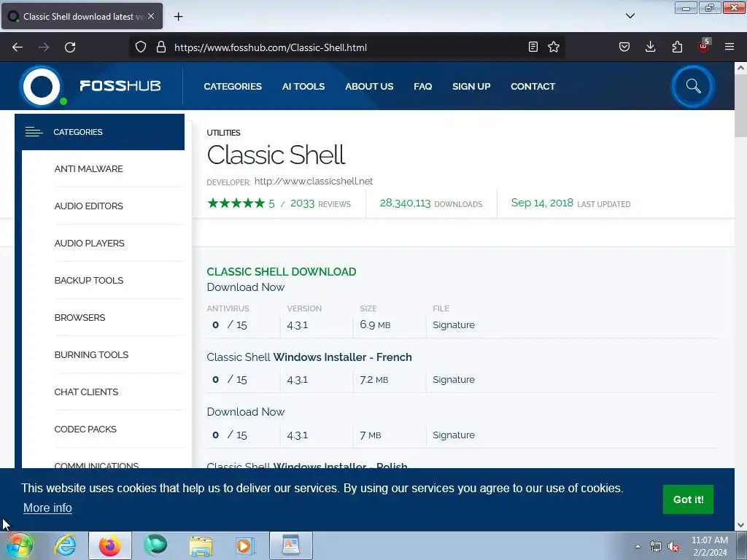Viewport: 747px width, 560px height.
Task: Open the Pocket save icon
Action: pyautogui.click(x=624, y=47)
